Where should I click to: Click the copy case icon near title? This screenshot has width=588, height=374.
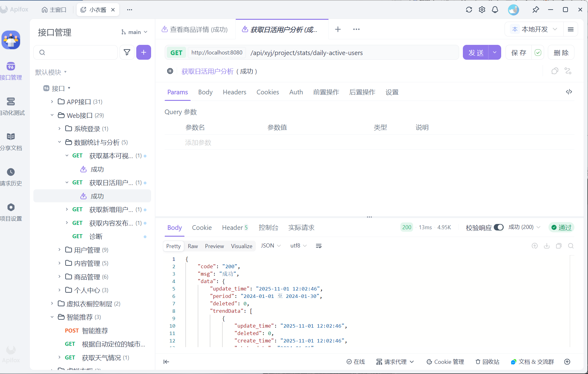click(555, 71)
